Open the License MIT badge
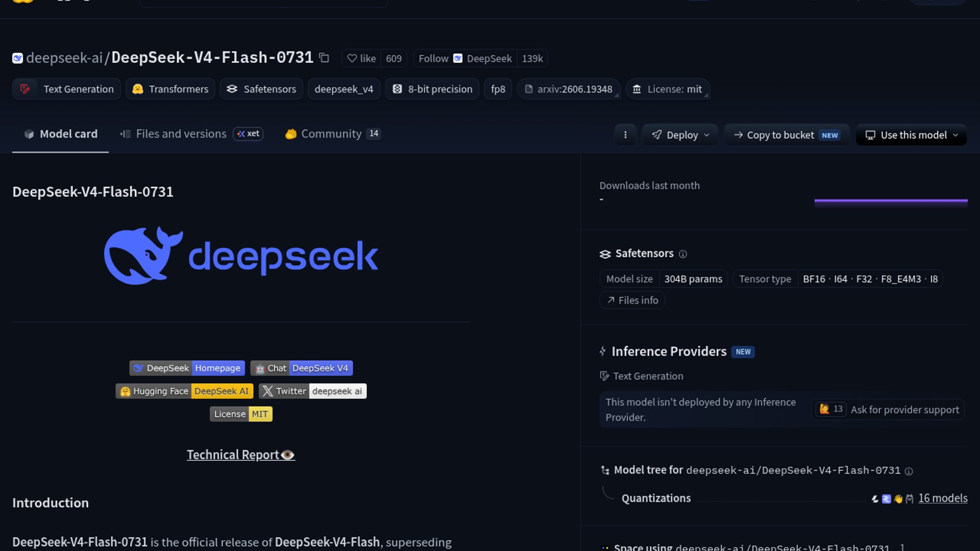This screenshot has height=551, width=980. click(241, 414)
